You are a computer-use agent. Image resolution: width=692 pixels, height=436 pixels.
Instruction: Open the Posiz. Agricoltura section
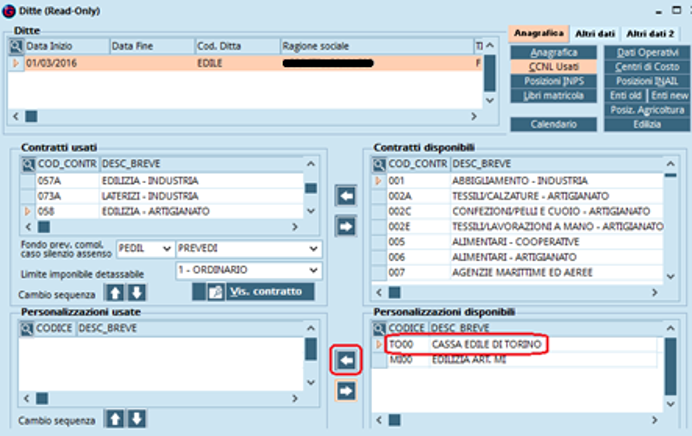click(x=647, y=110)
